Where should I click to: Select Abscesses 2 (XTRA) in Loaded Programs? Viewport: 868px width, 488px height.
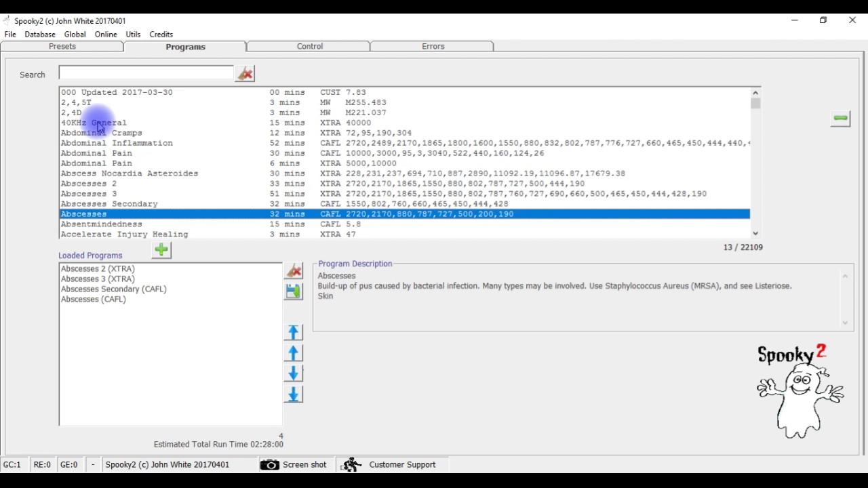(x=98, y=269)
